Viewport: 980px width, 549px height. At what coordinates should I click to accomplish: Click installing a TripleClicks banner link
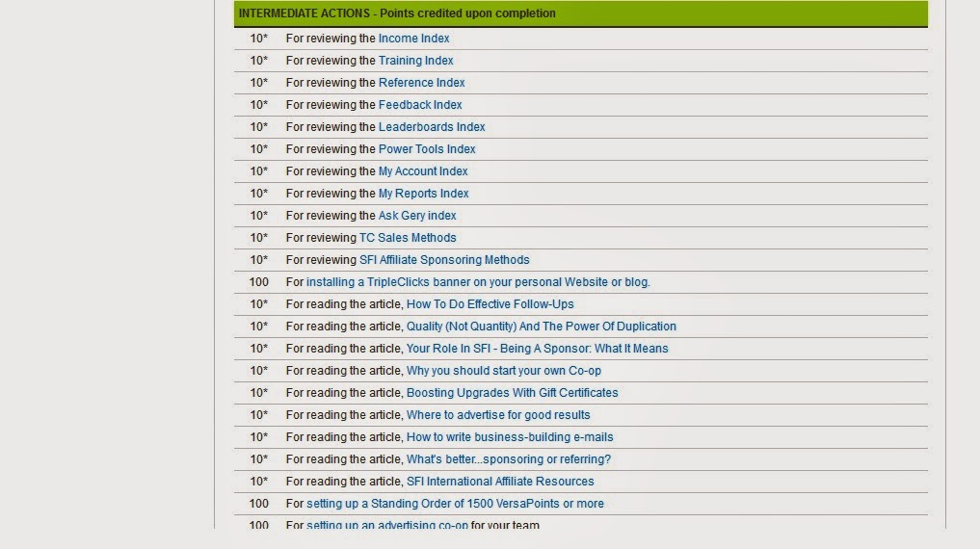(x=478, y=282)
